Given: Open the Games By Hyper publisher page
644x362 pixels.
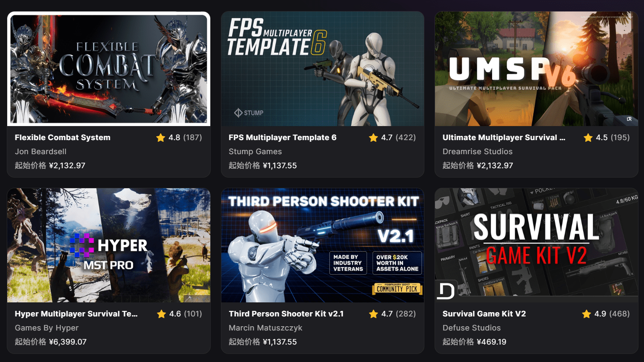Looking at the screenshot, I should [x=46, y=328].
